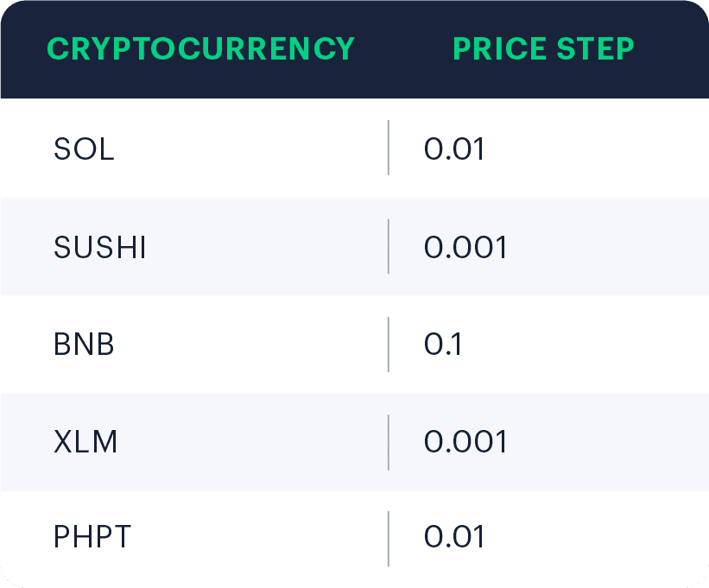Click the divider line in BNB row
The width and height of the screenshot is (709, 588).
tap(389, 345)
